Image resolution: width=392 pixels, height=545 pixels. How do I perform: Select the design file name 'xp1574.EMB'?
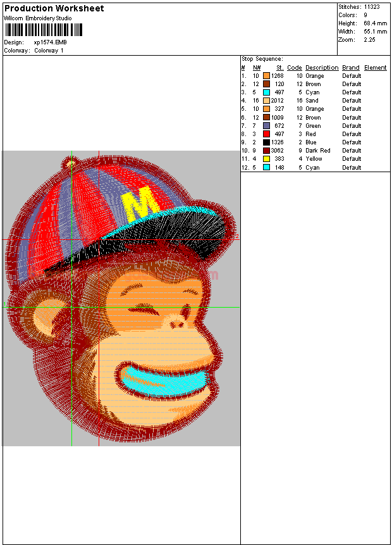point(51,42)
